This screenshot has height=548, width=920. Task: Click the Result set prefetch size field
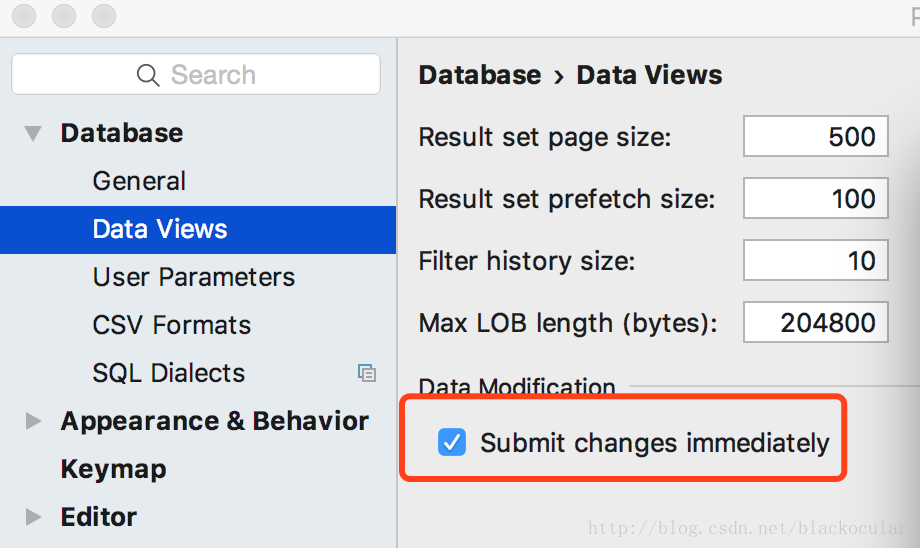pyautogui.click(x=816, y=198)
